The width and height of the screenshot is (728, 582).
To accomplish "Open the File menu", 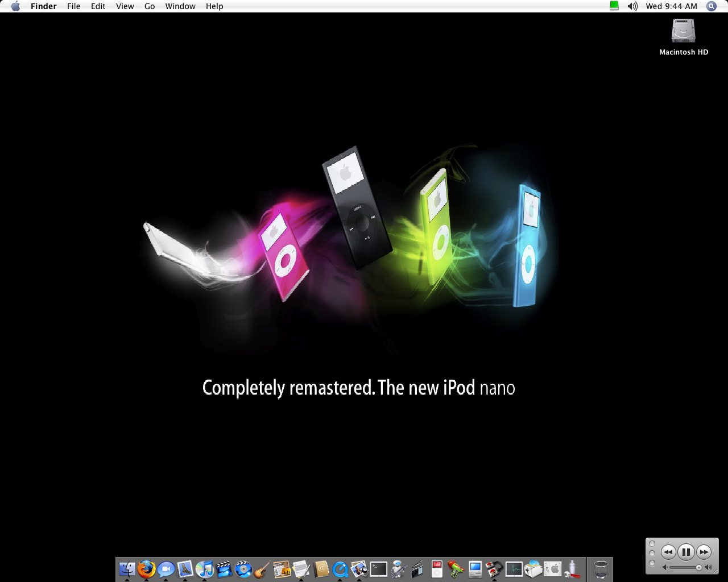I will [x=74, y=6].
